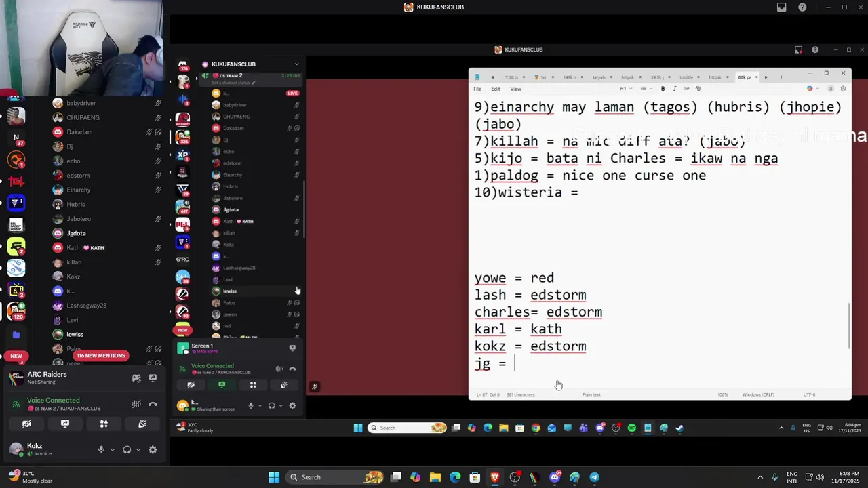Open Notepad View menu
The width and height of the screenshot is (868, 488).
coord(515,89)
